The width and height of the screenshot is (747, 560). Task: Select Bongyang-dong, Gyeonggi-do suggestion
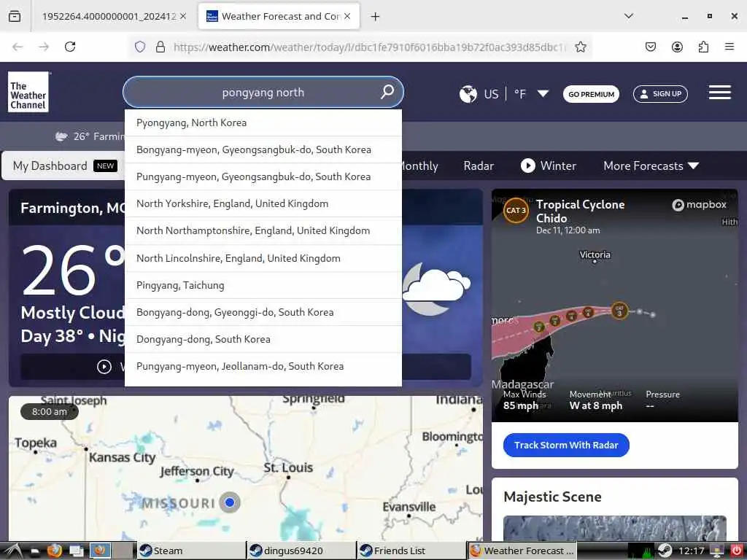click(263, 312)
